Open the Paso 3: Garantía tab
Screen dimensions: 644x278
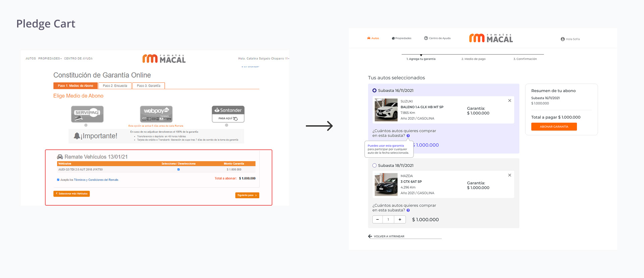point(149,86)
